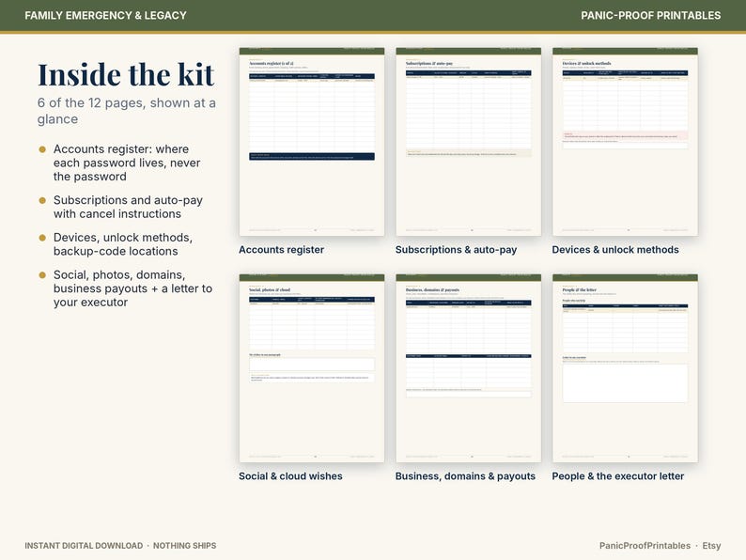This screenshot has width=746, height=560.
Task: Click the 'Social & cloud wishes' caption
Action: pos(290,476)
